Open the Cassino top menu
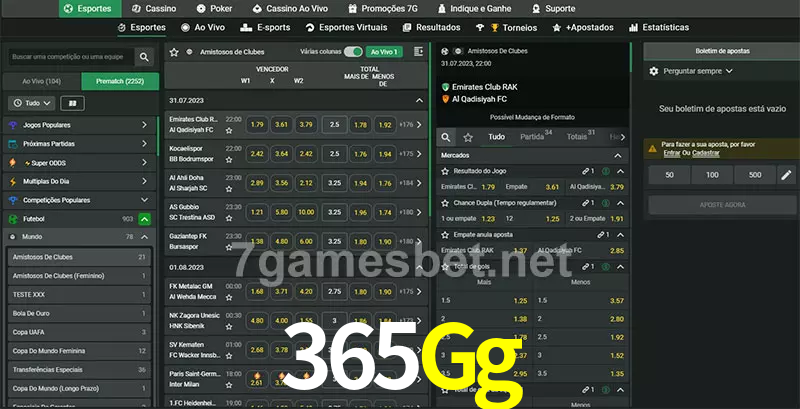Screen dimensions: 800x409 [x=154, y=8]
